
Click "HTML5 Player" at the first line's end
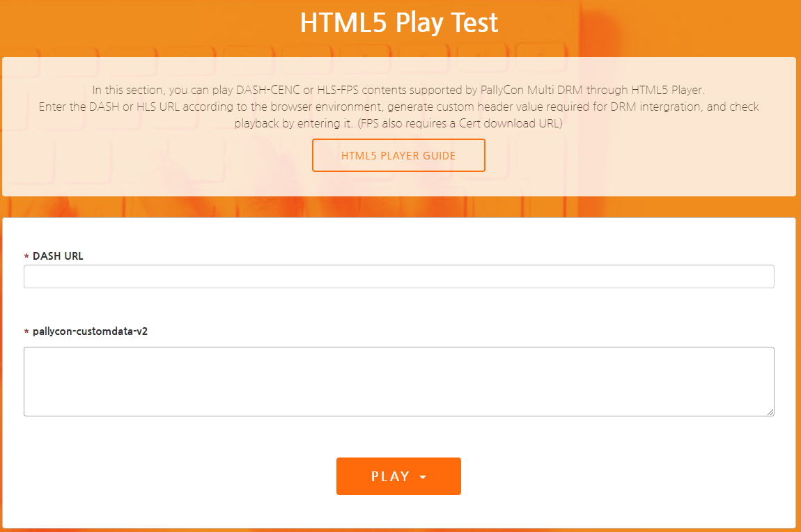668,90
